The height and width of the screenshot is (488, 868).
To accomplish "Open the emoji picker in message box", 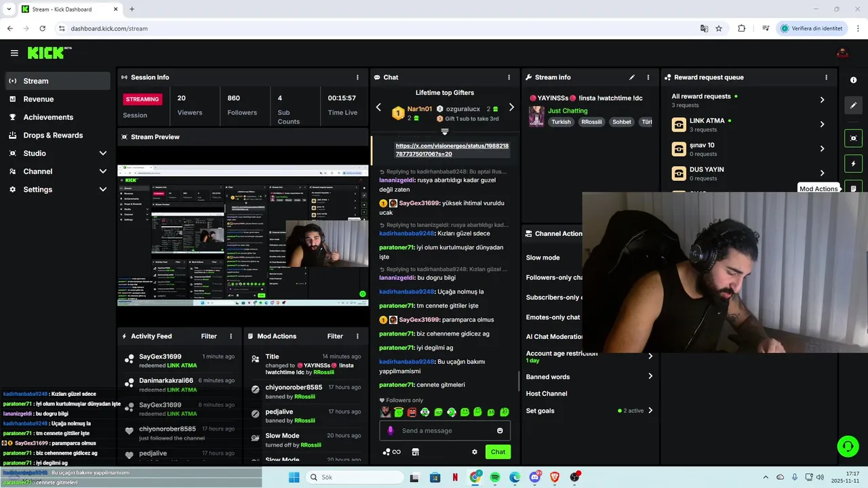I will [x=500, y=430].
